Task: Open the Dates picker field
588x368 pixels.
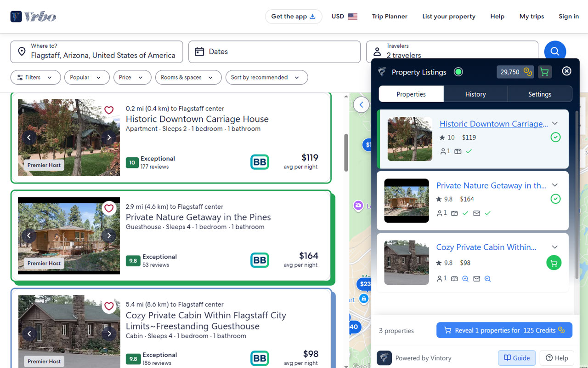Action: click(x=274, y=52)
